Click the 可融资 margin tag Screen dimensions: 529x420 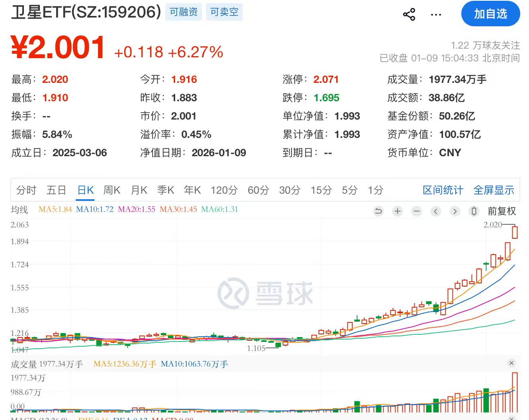click(x=184, y=12)
